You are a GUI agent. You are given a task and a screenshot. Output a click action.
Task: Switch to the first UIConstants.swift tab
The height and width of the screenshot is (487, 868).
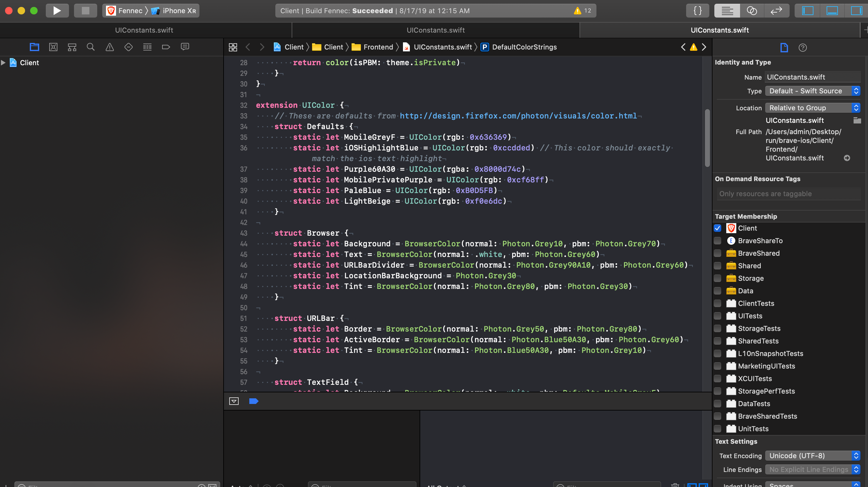[144, 30]
